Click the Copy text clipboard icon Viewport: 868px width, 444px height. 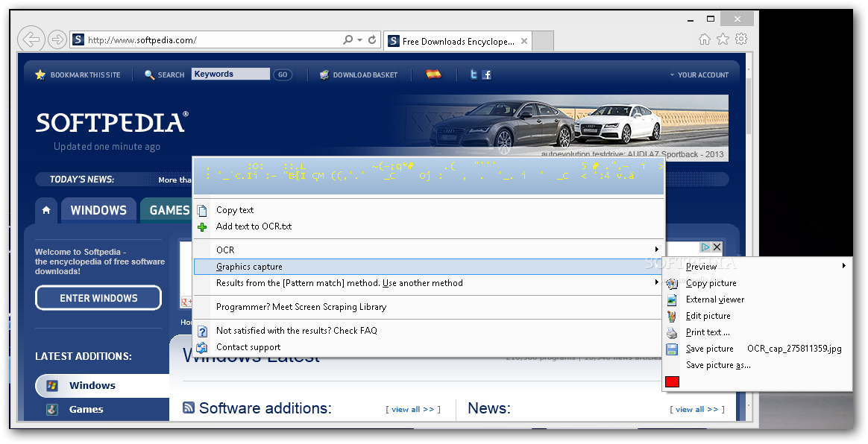coord(203,210)
